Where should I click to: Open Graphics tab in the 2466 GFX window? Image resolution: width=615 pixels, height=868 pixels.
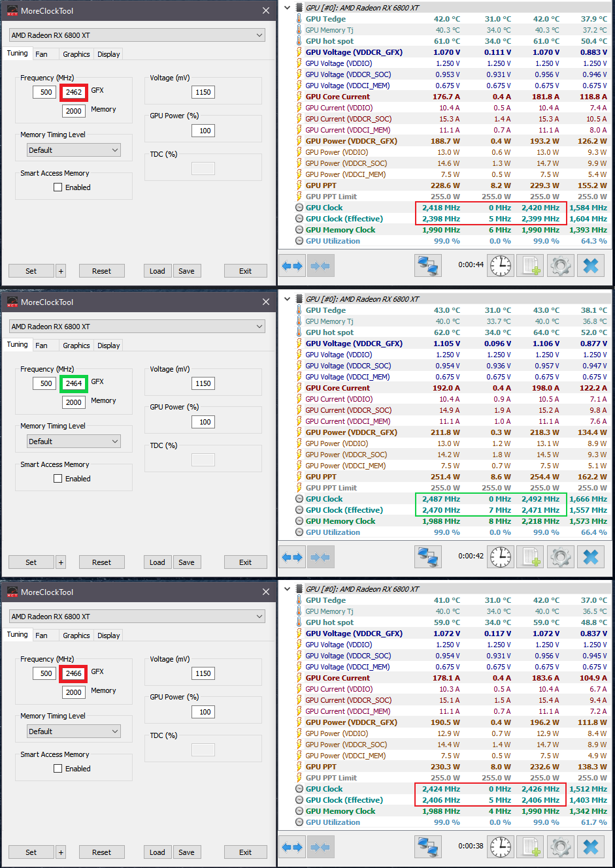click(x=76, y=635)
